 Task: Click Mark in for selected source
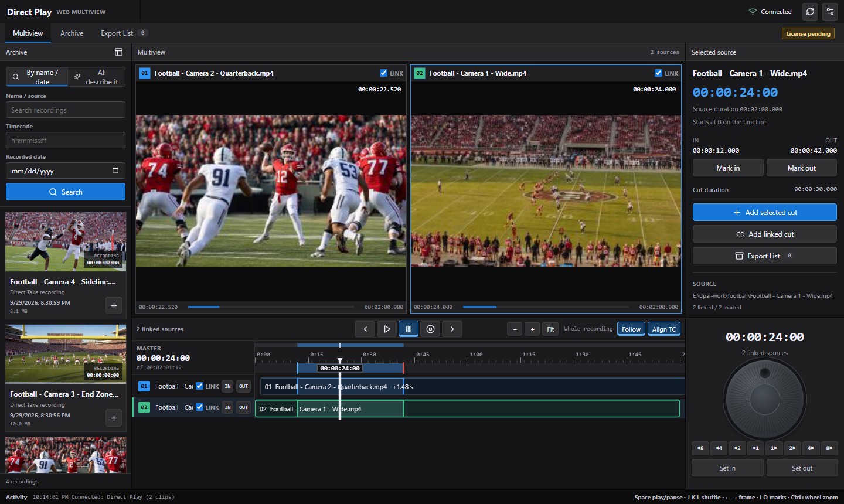(x=728, y=168)
